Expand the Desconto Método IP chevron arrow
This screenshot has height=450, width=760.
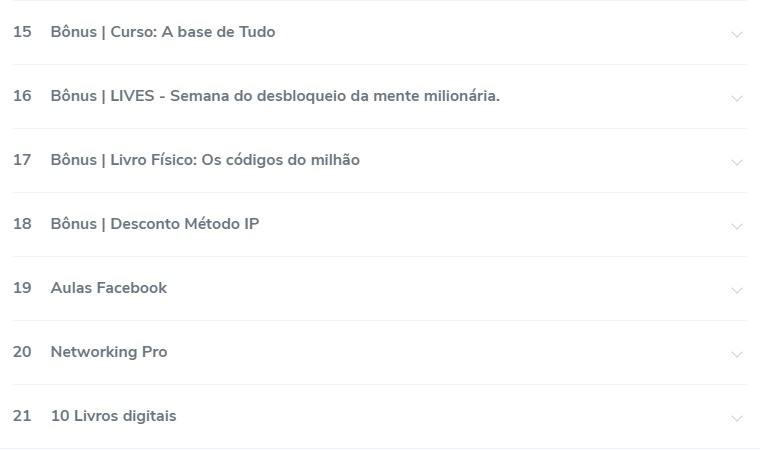[x=737, y=226]
